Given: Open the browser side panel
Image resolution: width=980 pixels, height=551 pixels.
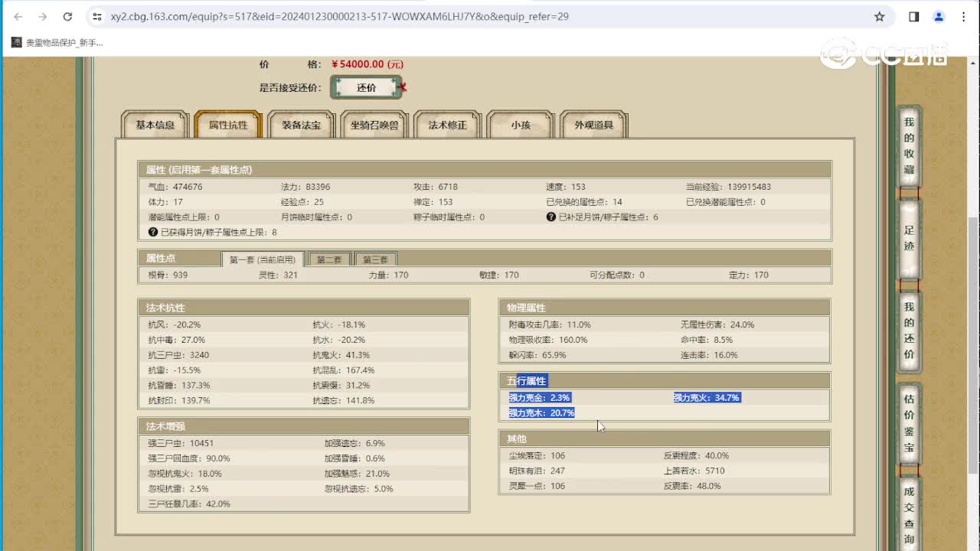Looking at the screenshot, I should (x=914, y=16).
